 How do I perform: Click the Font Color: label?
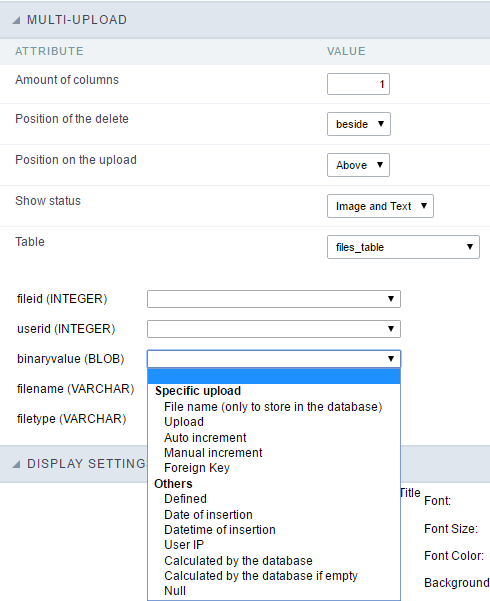(454, 556)
